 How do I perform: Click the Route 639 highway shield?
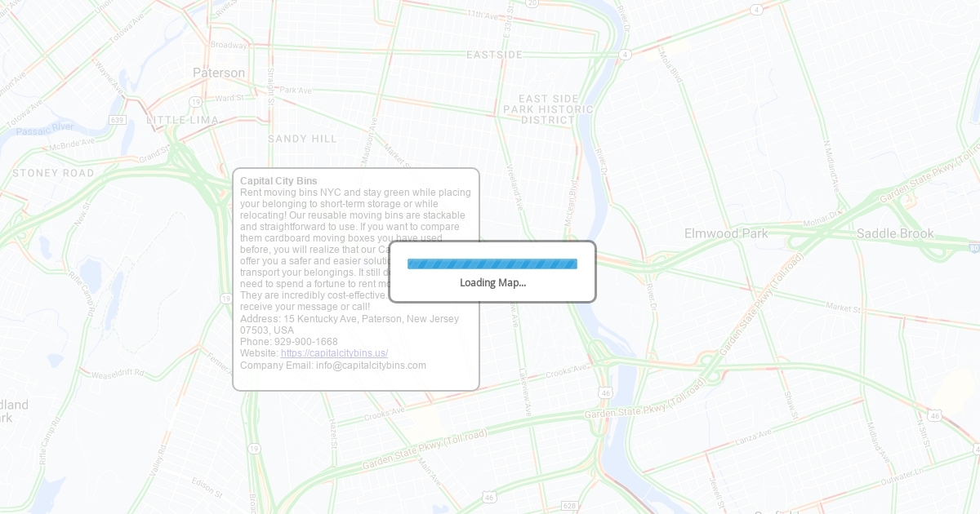click(118, 119)
